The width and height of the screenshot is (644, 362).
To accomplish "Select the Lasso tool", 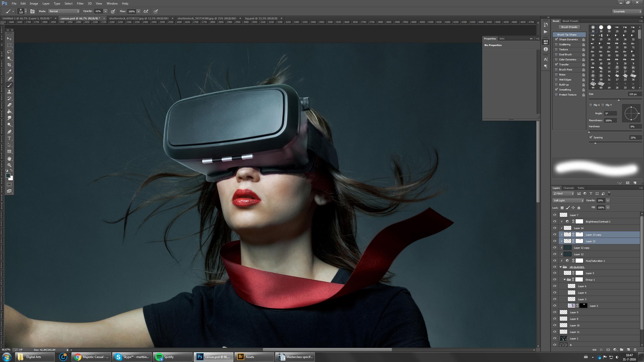I will click(9, 52).
